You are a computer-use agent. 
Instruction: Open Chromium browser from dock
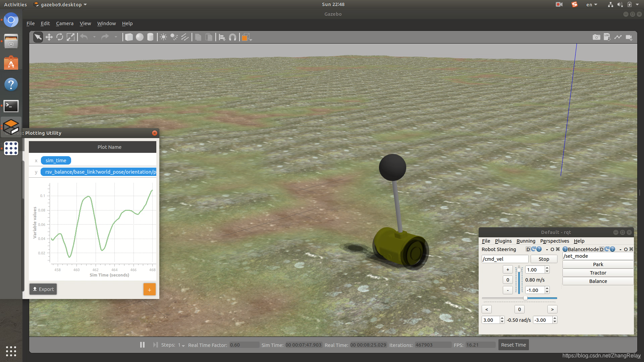tap(11, 20)
